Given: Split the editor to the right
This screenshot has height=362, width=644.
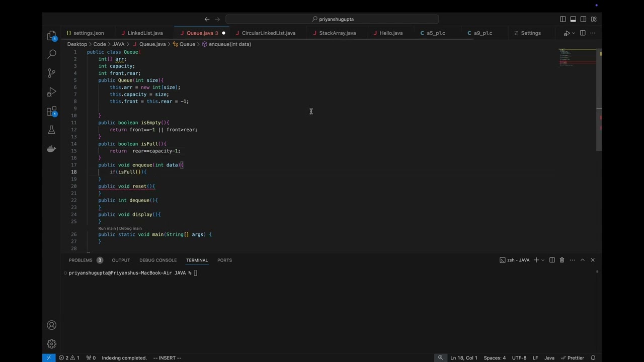Looking at the screenshot, I should [583, 33].
